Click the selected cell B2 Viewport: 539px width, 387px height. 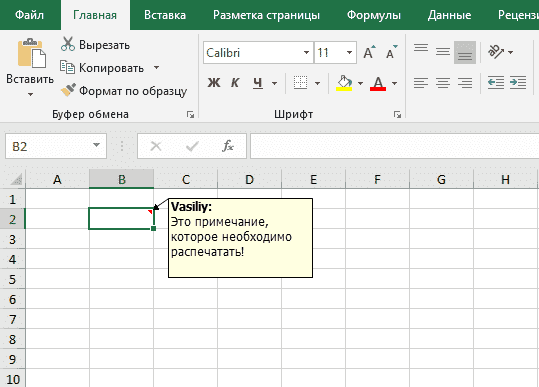121,219
